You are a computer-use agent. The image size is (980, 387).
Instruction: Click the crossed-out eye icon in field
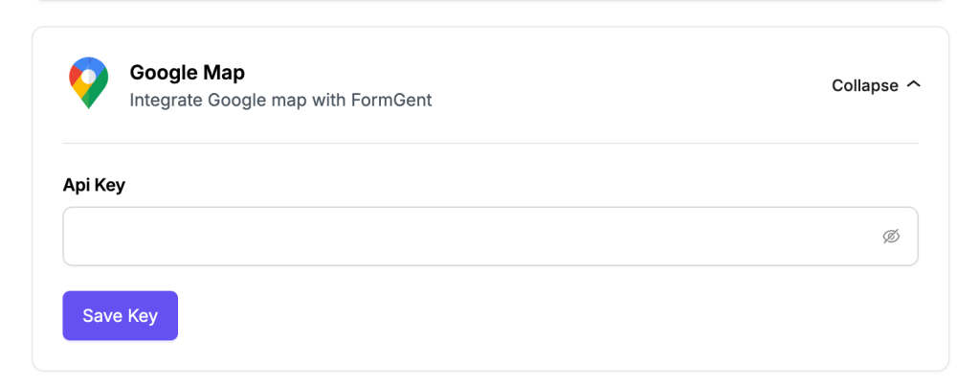[891, 237]
